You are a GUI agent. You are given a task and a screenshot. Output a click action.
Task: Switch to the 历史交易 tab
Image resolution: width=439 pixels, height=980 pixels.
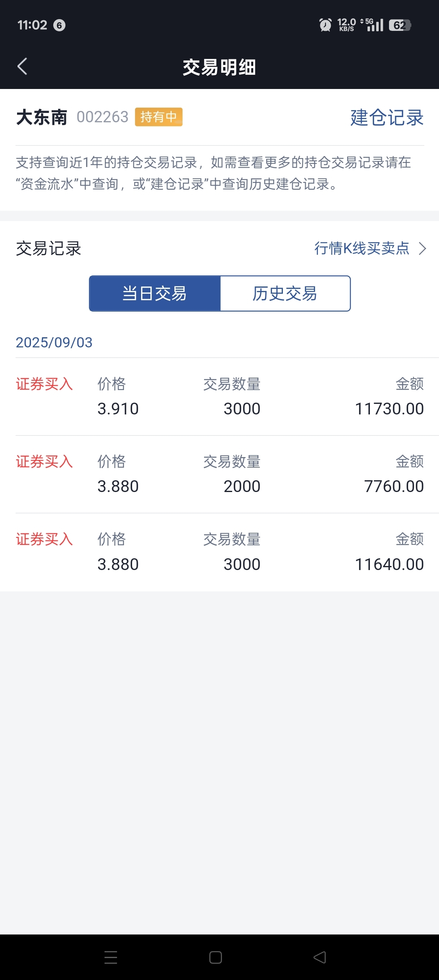pyautogui.click(x=285, y=293)
